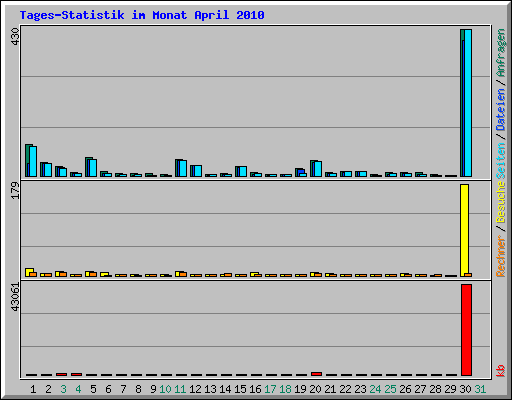Click the yellow Besuche bar for day 30
This screenshot has width=512, height=400.
click(464, 230)
